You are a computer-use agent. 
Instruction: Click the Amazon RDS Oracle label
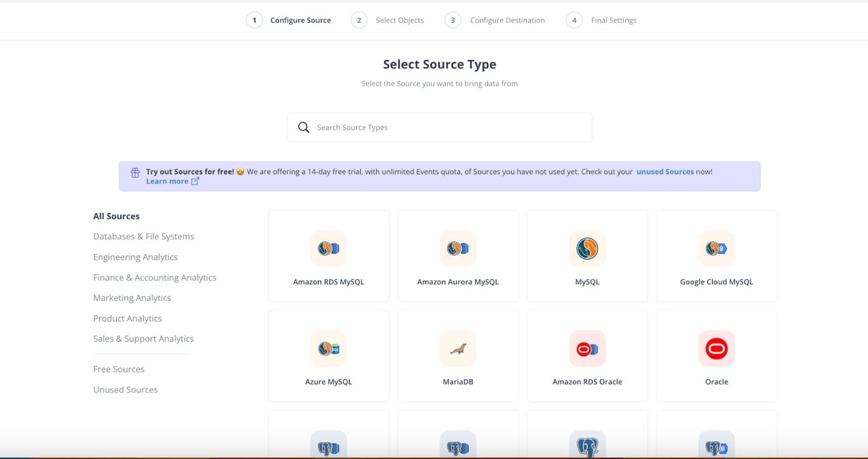(x=587, y=382)
